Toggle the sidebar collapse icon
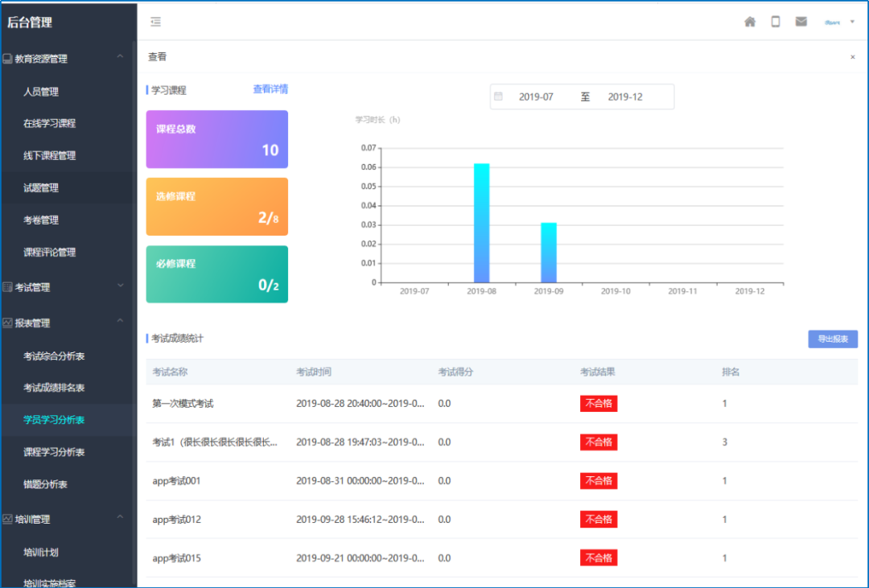 click(156, 22)
